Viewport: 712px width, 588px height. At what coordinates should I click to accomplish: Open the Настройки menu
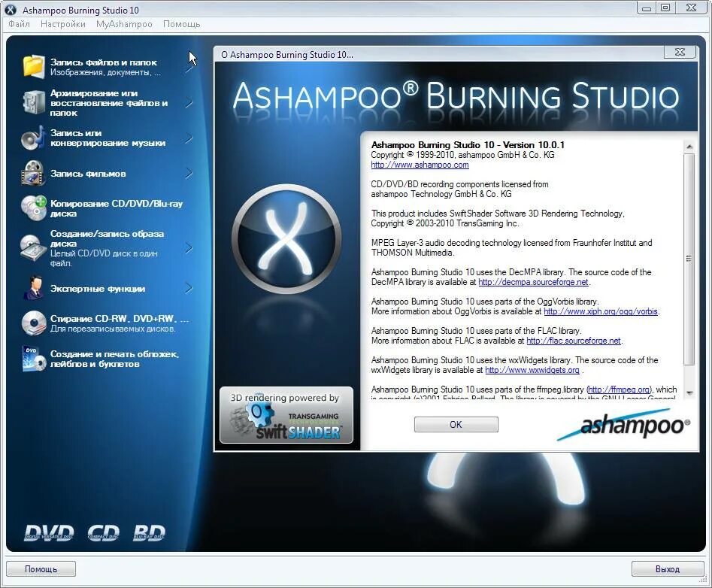tap(63, 24)
